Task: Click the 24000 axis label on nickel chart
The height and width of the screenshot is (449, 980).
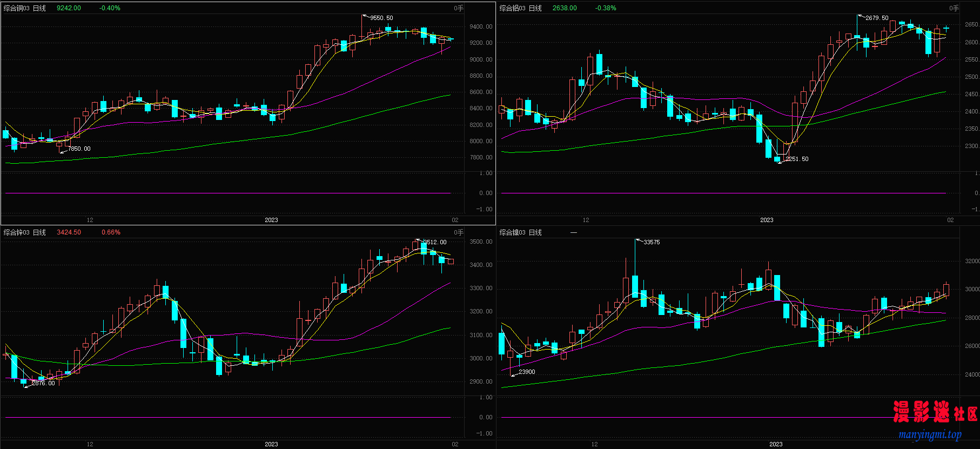Action: (972, 374)
